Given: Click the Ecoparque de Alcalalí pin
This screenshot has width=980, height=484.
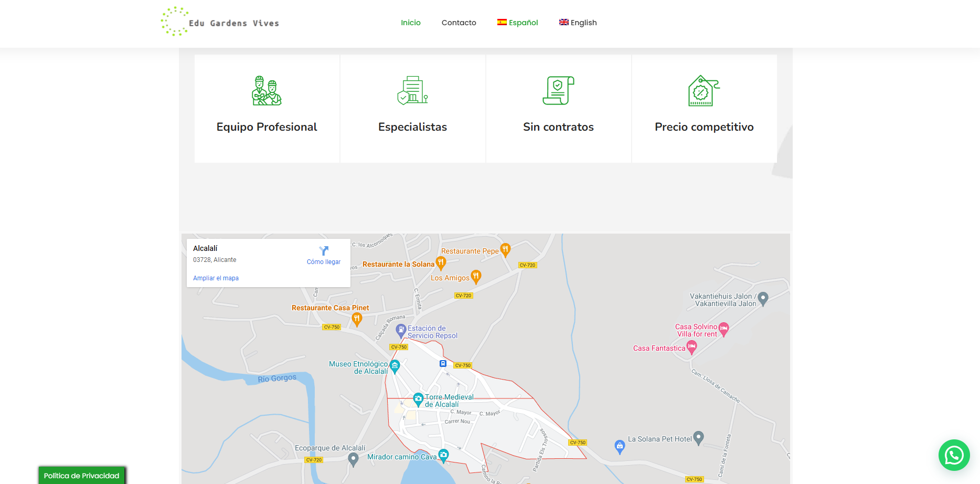Looking at the screenshot, I should click(353, 459).
